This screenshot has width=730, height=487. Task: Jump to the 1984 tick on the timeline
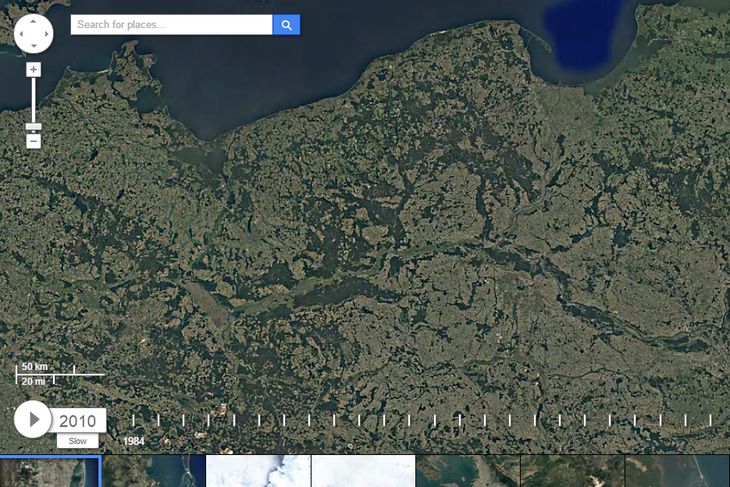click(x=133, y=420)
